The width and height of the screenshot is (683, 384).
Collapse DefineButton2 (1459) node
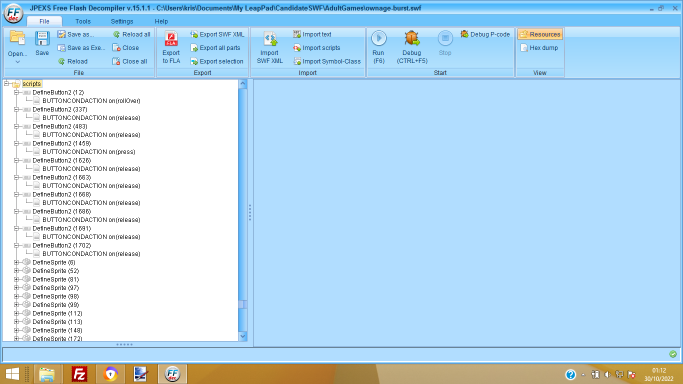click(16, 143)
